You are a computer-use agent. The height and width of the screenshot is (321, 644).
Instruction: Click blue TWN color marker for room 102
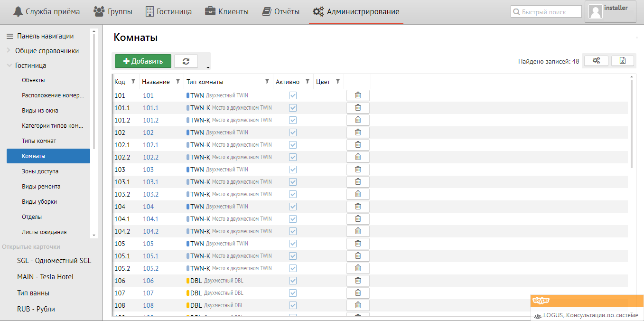click(x=188, y=132)
